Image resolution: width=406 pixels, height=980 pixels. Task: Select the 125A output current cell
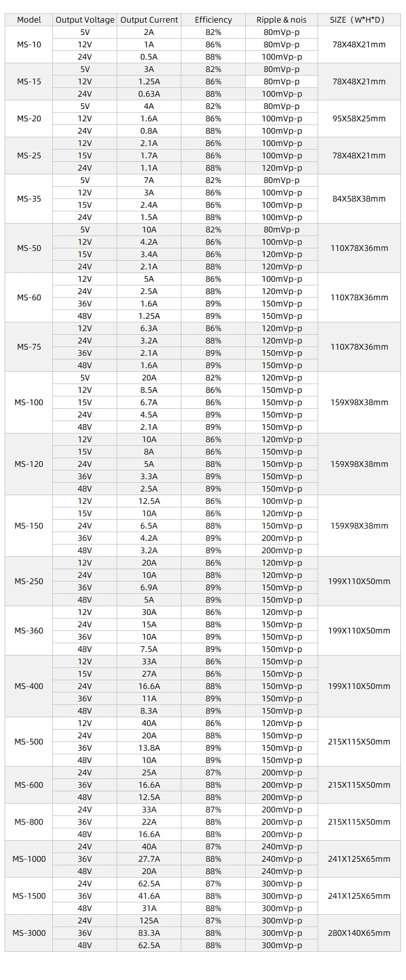click(x=149, y=921)
